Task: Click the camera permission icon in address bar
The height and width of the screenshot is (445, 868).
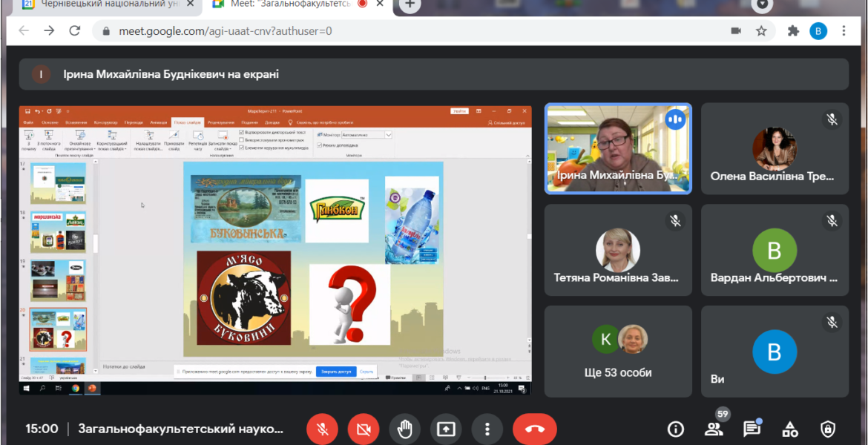Action: [736, 31]
